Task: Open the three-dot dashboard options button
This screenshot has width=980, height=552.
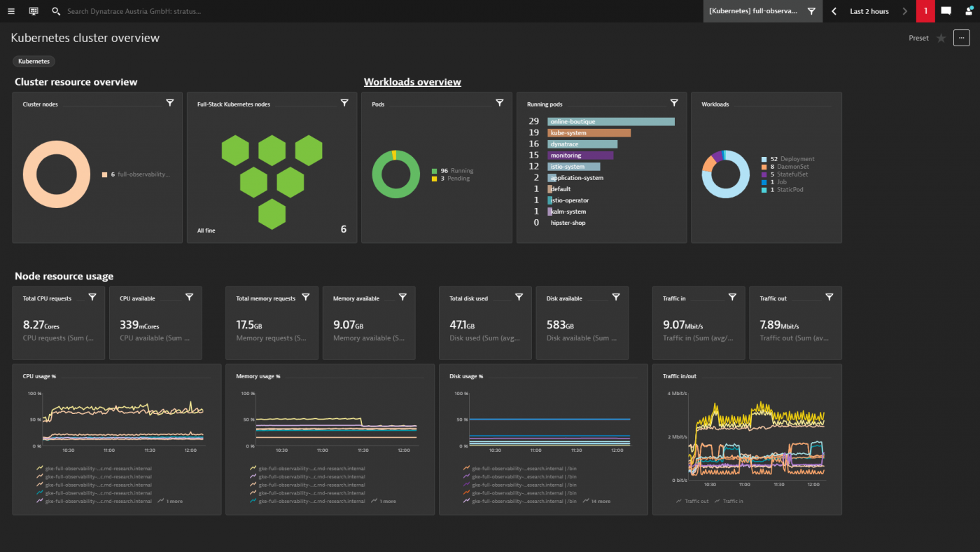Action: pos(961,38)
